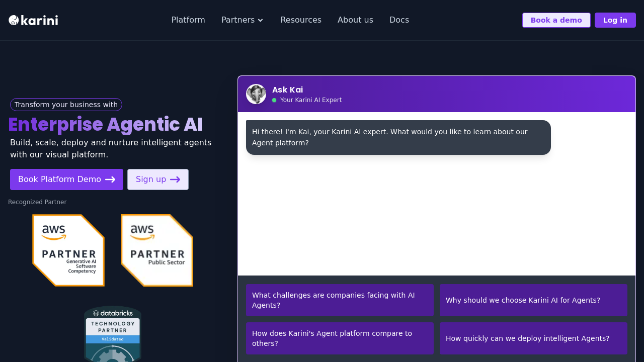Viewport: 644px width, 362px height.
Task: Click the arrow icon inside Book Platform Demo
Action: pyautogui.click(x=110, y=179)
